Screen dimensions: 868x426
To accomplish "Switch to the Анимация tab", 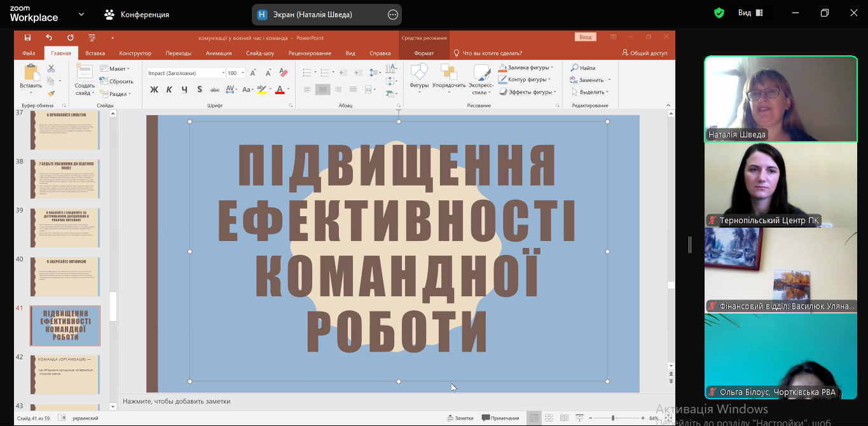I will [219, 53].
